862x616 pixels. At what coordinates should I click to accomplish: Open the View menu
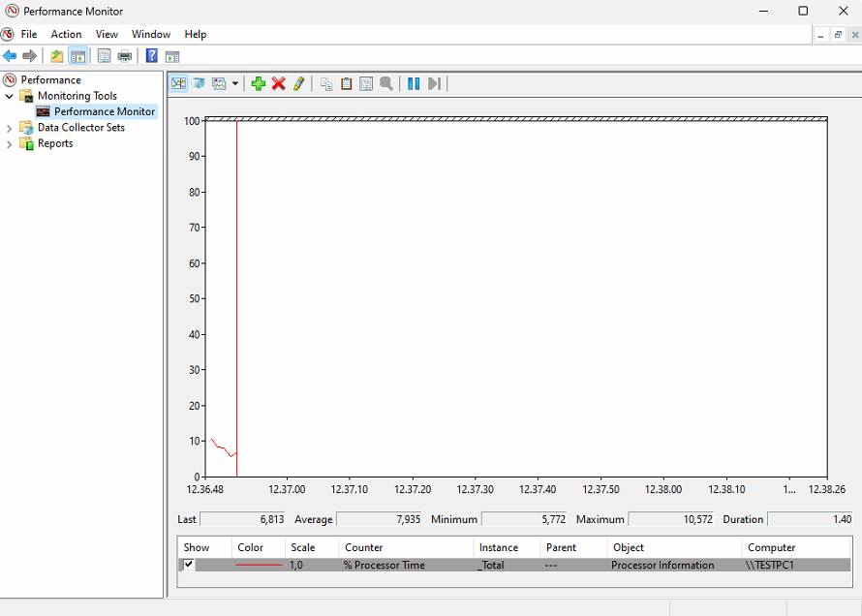point(107,34)
